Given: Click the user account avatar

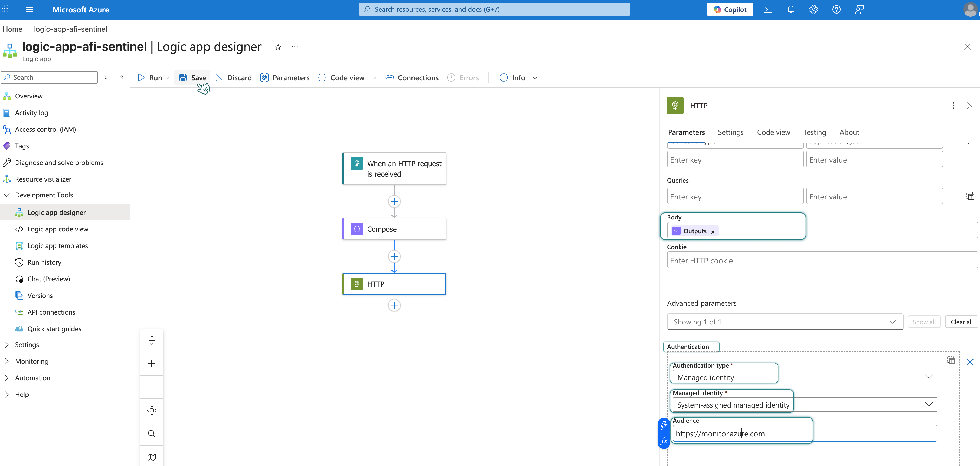Looking at the screenshot, I should [x=970, y=10].
